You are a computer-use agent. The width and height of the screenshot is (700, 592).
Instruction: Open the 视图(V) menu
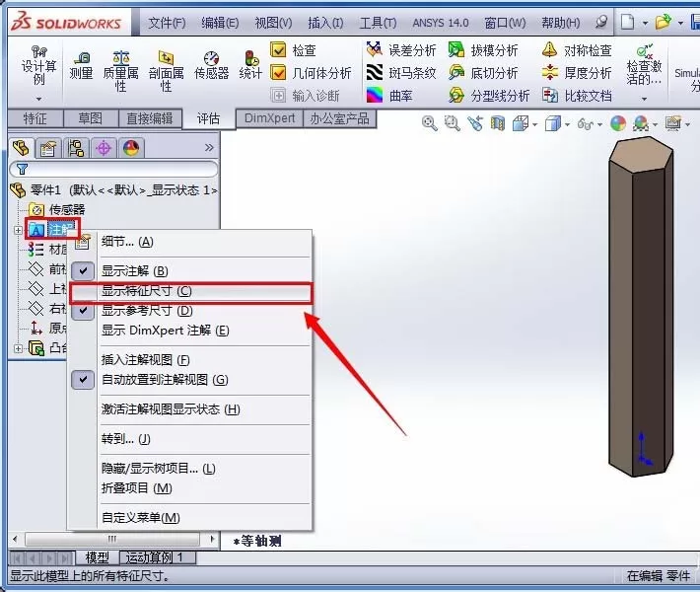273,23
